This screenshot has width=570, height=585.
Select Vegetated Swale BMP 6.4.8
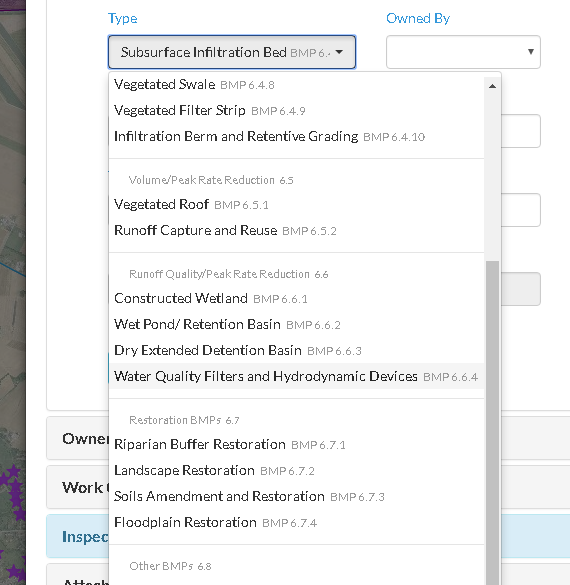point(297,85)
